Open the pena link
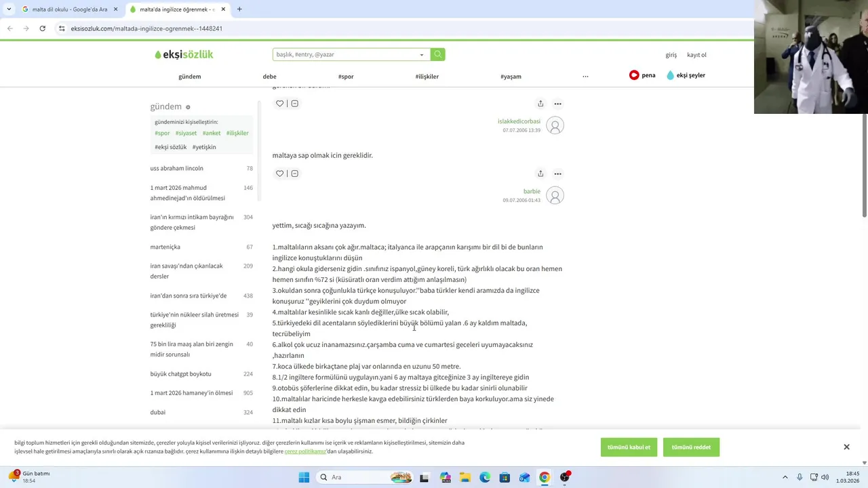 pyautogui.click(x=642, y=75)
